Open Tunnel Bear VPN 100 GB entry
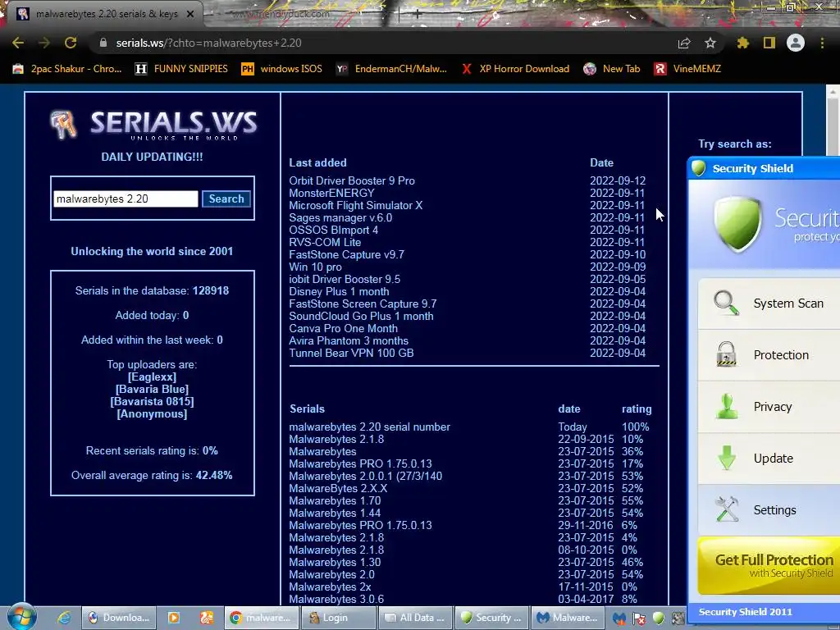Viewport: 840px width, 630px height. click(351, 353)
